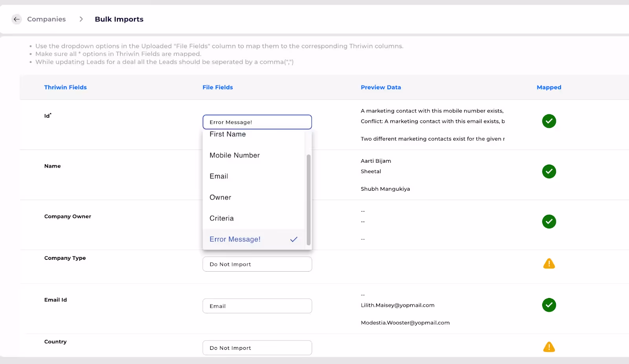Click the dropdown list scrollbar
Screen dimensions: 629x364
(x=309, y=200)
